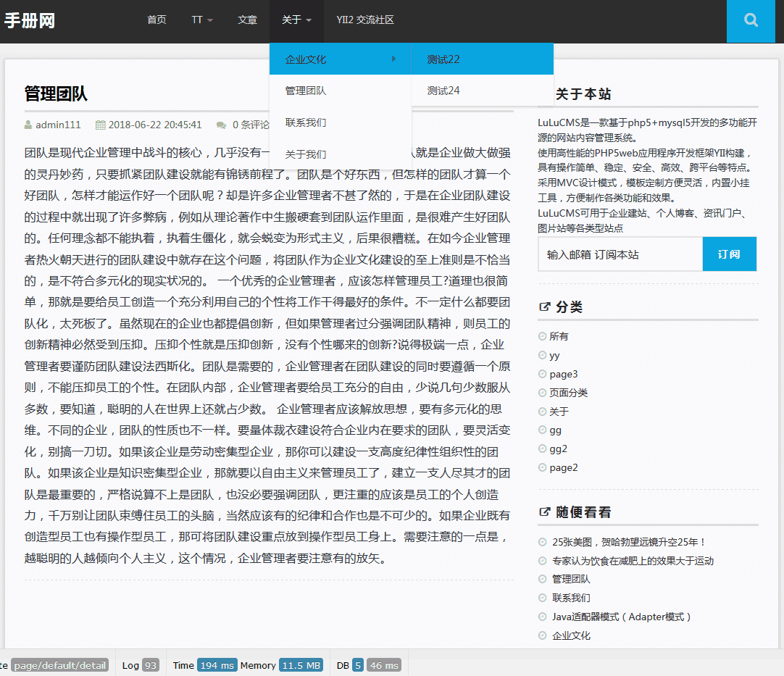Expand 企业文化 submenu arrow
The height and width of the screenshot is (676, 784).
(x=393, y=59)
